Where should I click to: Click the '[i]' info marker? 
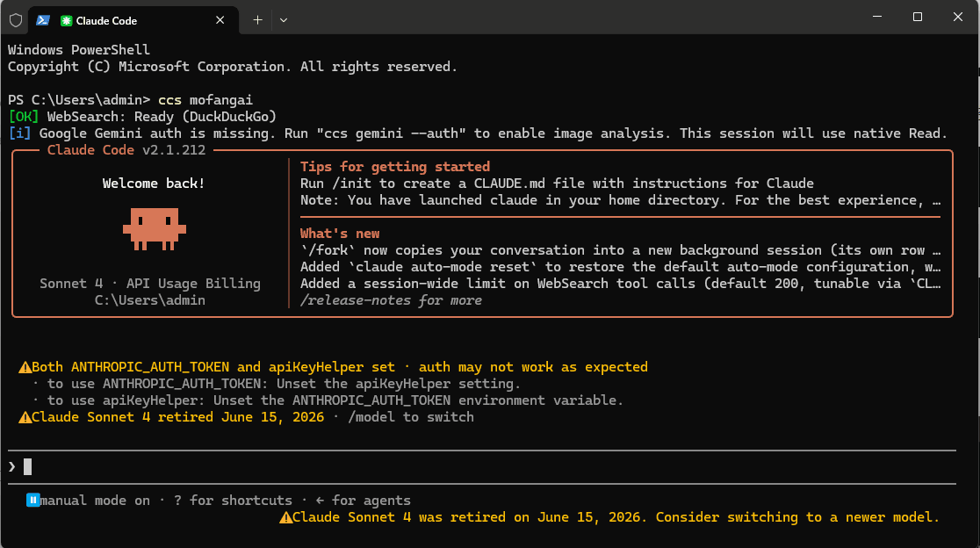[x=19, y=133]
